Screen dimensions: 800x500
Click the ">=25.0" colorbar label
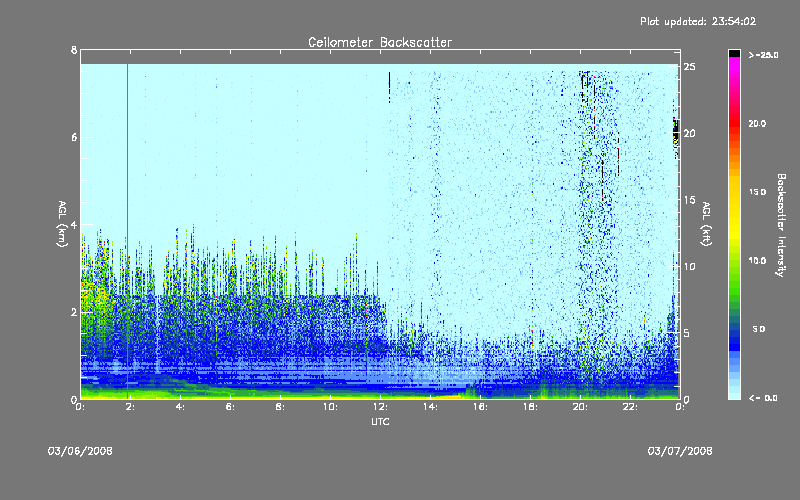point(763,55)
